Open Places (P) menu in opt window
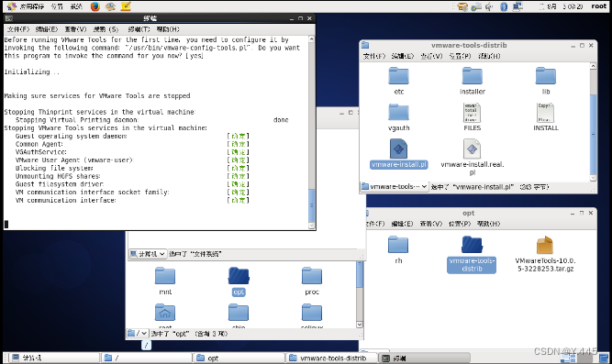 (x=461, y=224)
